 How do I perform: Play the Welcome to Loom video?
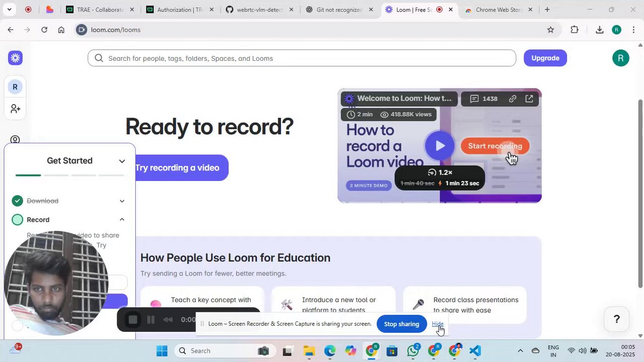click(440, 146)
